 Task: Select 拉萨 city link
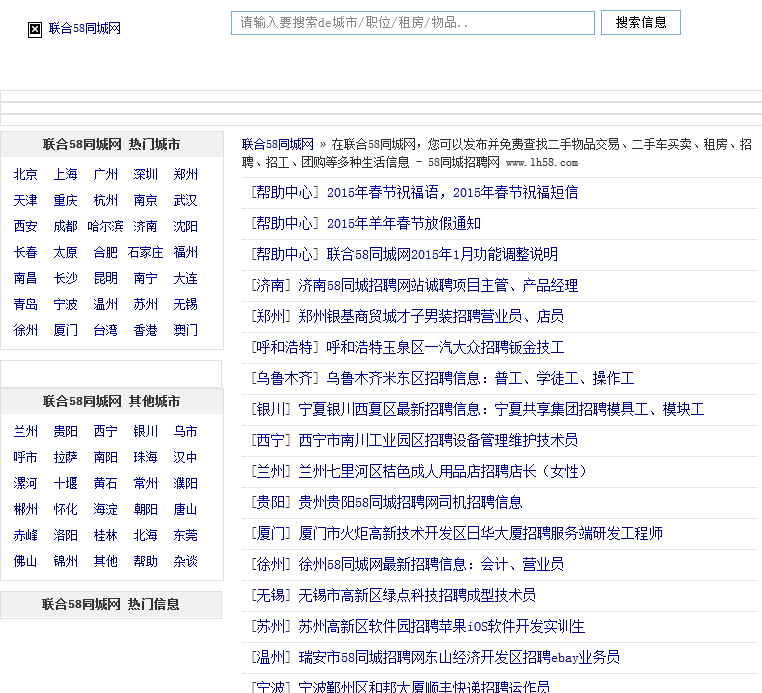pos(65,457)
